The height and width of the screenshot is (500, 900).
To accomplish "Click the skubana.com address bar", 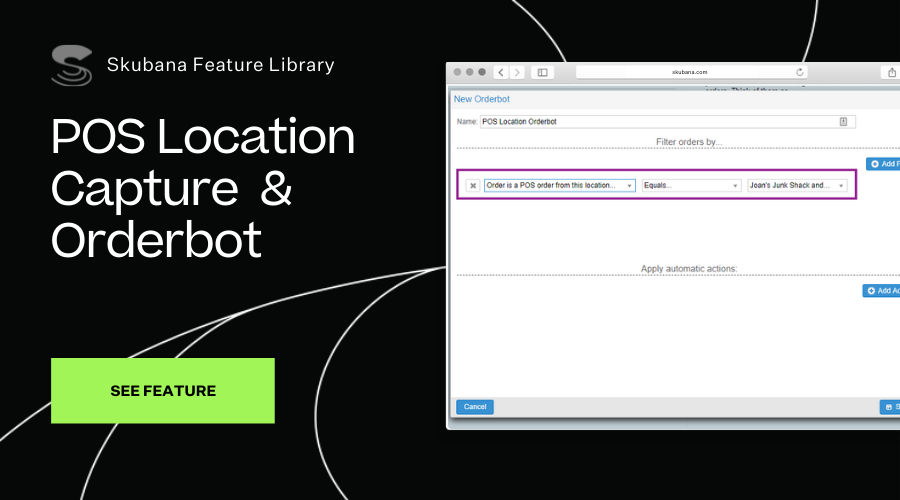I will click(x=691, y=72).
